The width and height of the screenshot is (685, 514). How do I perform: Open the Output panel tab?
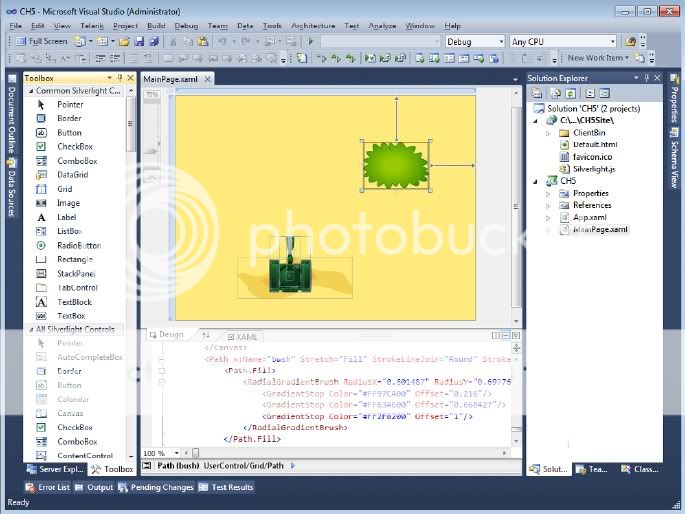[x=94, y=487]
